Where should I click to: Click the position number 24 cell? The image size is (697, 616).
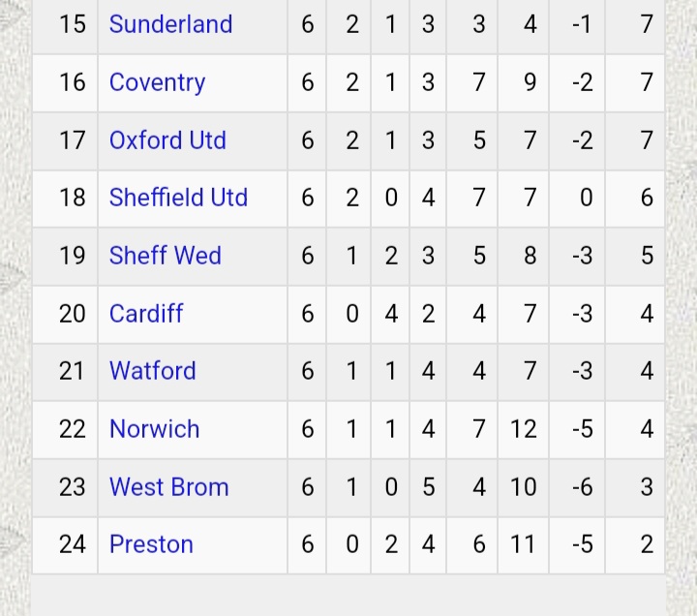pyautogui.click(x=73, y=544)
